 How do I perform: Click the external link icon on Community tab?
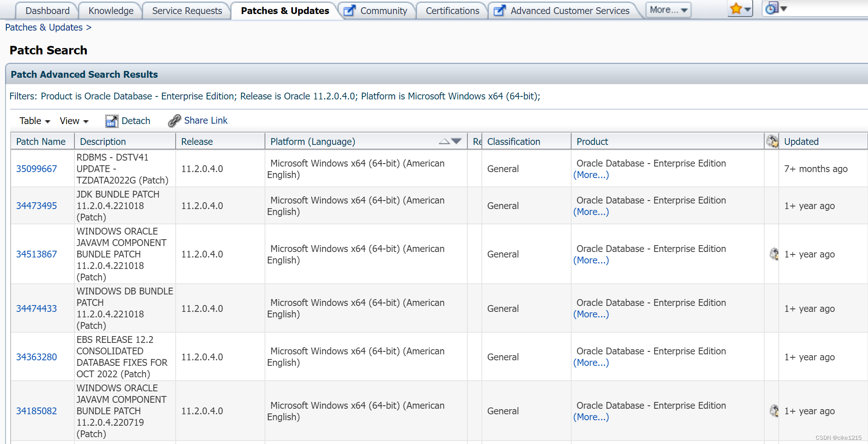pos(349,10)
